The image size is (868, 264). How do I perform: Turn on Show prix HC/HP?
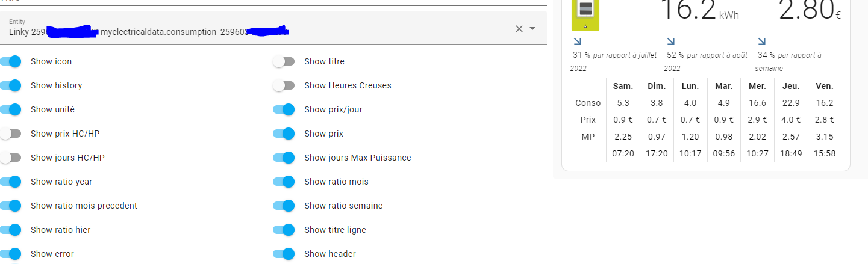tap(11, 134)
